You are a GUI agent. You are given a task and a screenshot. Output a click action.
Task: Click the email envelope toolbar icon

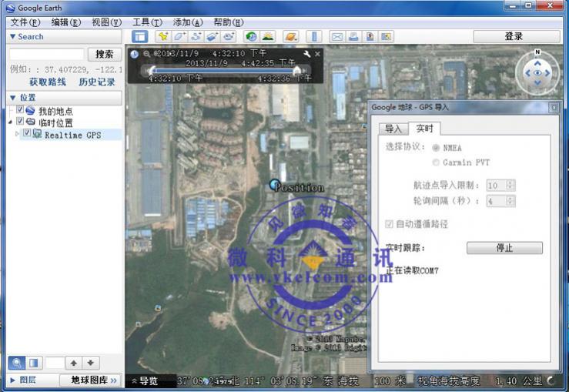point(336,36)
